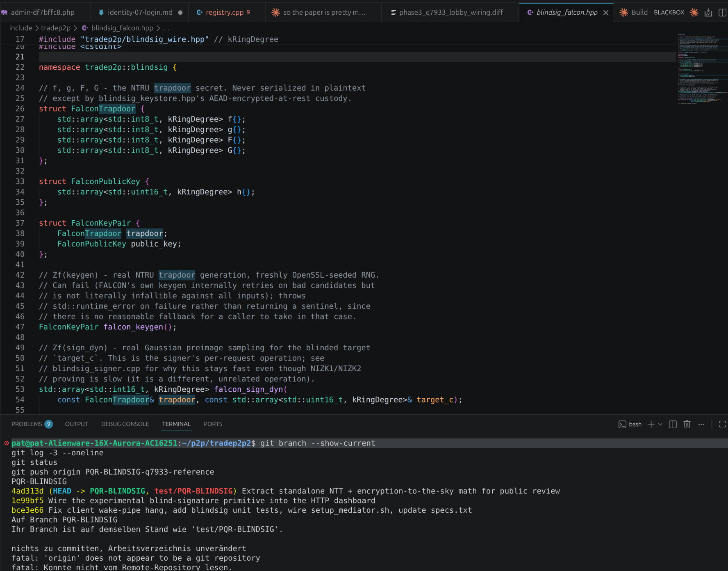
Task: Click the C++ icon in the breadcrumb
Action: (x=85, y=28)
